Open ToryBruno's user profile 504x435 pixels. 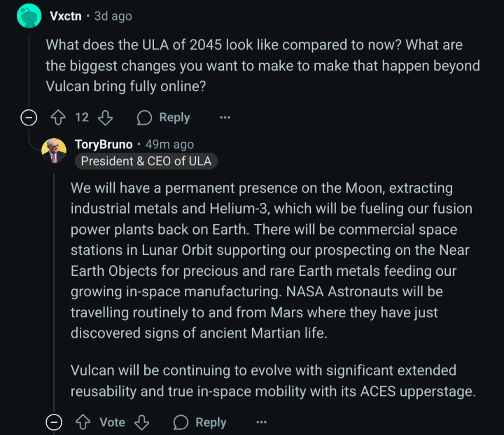[x=103, y=144]
